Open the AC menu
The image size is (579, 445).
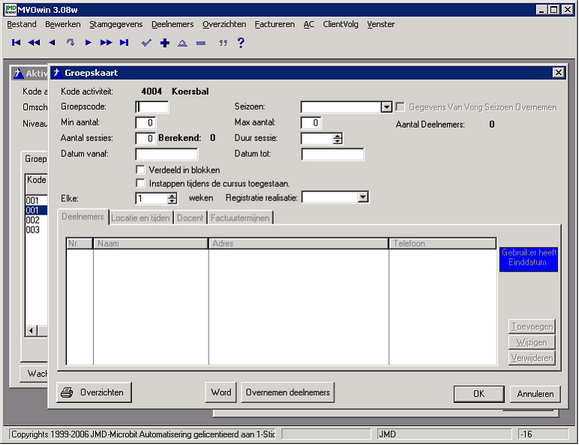tap(309, 24)
